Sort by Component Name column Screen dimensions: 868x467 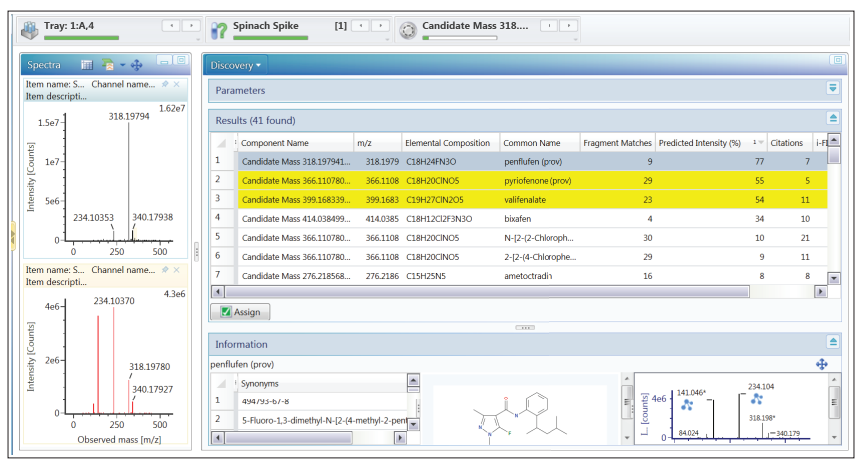pyautogui.click(x=294, y=143)
